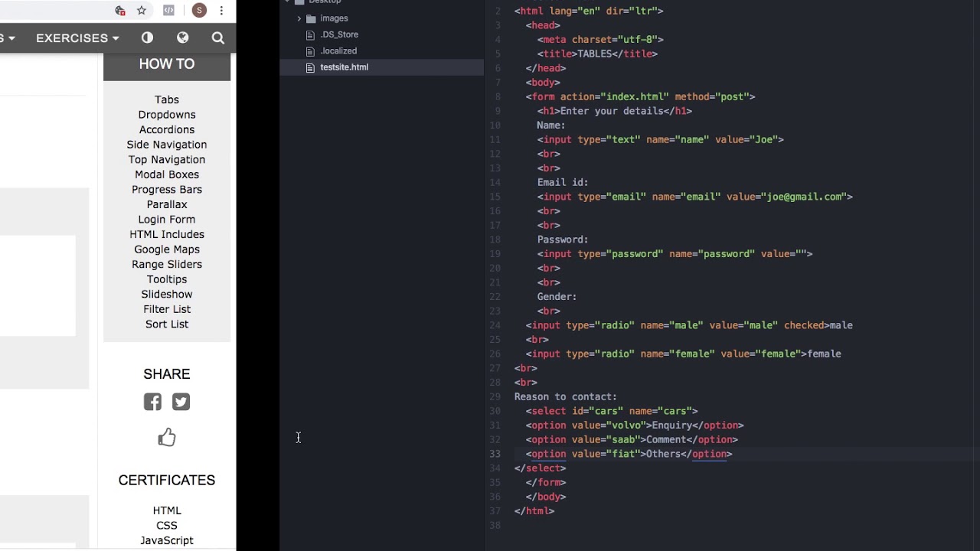Screen dimensions: 980x551
Task: Click the testsite.html file icon
Action: (310, 67)
